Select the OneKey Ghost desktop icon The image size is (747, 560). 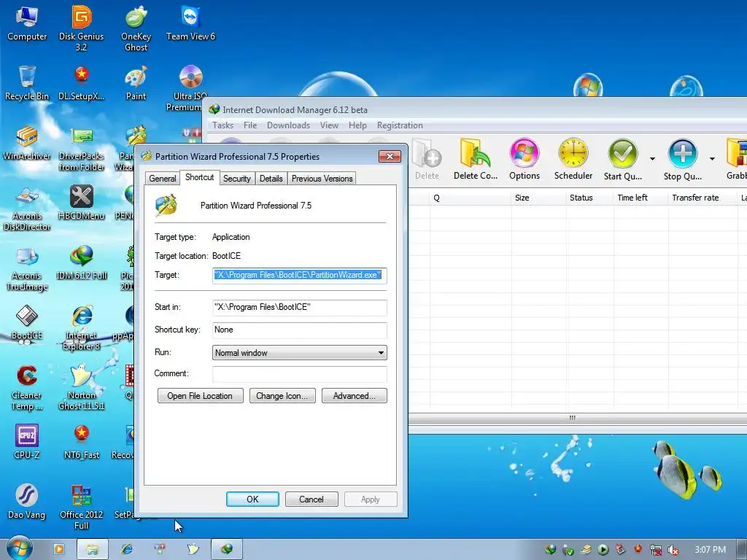point(136,28)
